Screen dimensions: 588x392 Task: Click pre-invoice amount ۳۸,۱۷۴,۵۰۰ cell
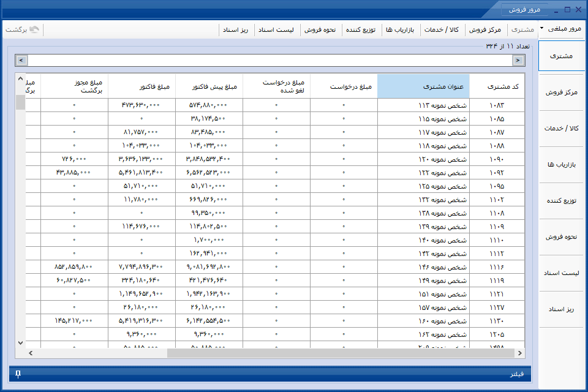click(x=208, y=119)
